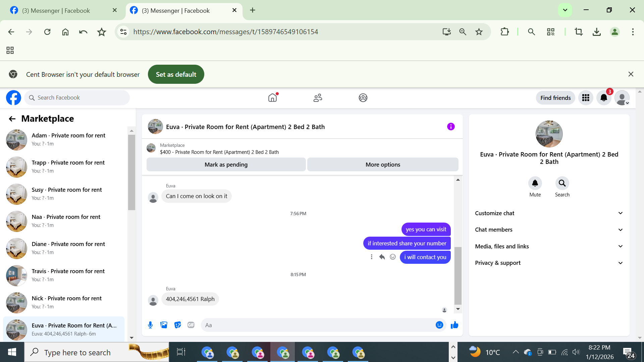The width and height of the screenshot is (644, 362).
Task: Send a thumbs up like
Action: point(454,325)
